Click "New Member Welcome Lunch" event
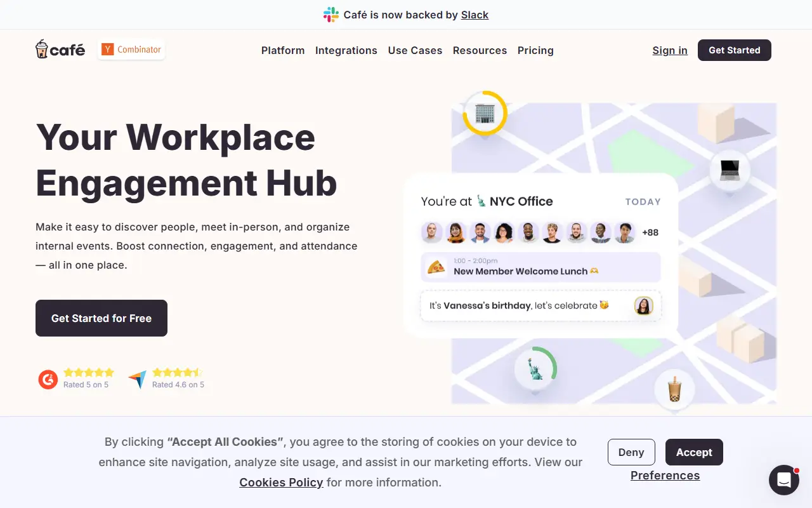812x508 pixels. click(x=541, y=267)
